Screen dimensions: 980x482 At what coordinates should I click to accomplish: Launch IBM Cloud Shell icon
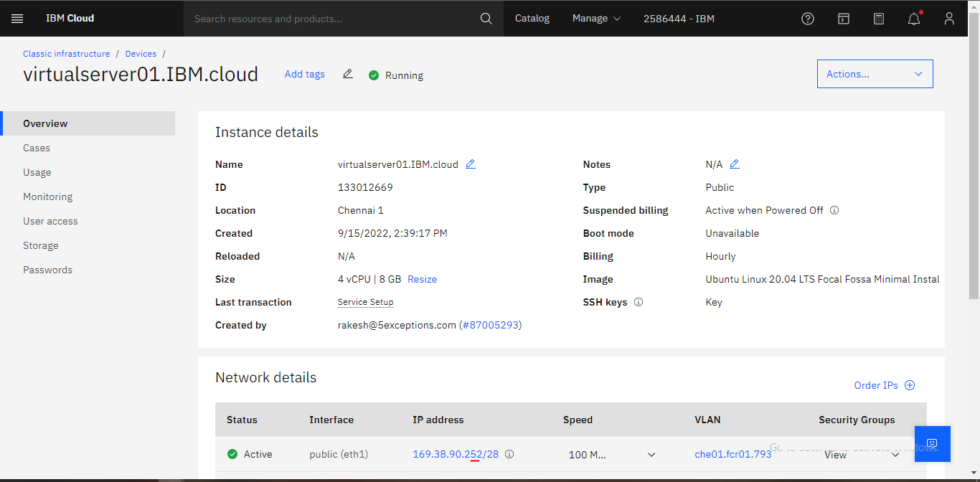coord(844,19)
